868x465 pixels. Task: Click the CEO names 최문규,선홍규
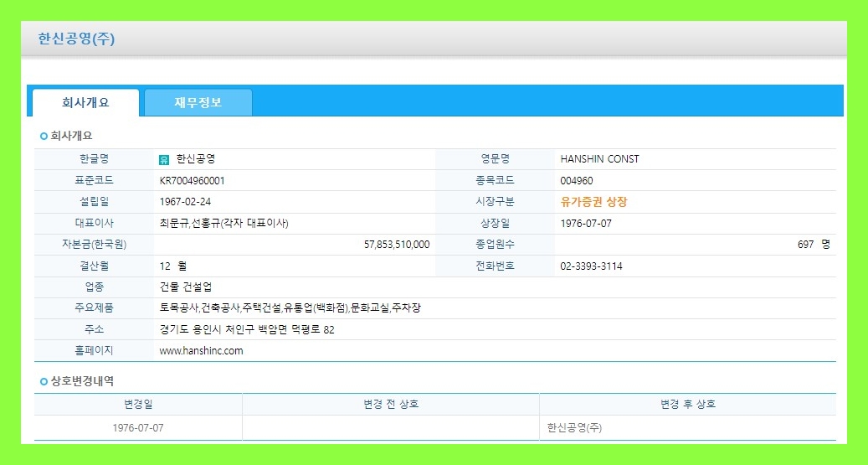point(190,224)
